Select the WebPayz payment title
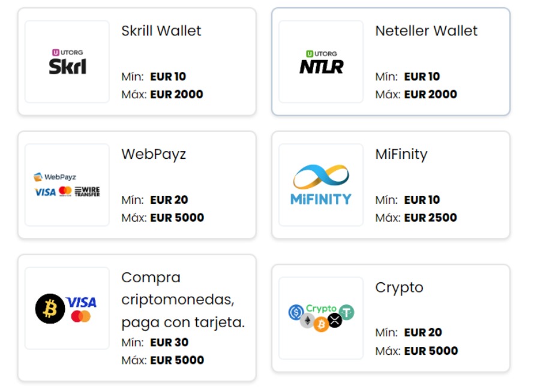This screenshot has width=540, height=392. point(154,154)
